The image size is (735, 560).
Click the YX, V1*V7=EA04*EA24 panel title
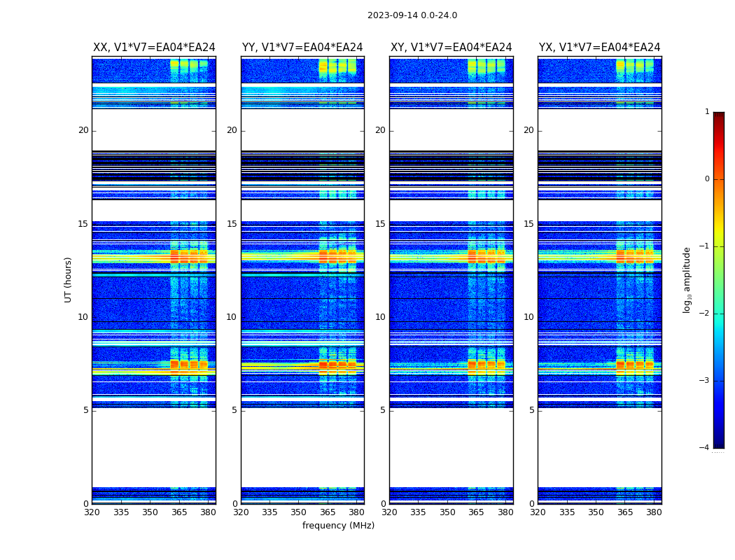[x=599, y=48]
